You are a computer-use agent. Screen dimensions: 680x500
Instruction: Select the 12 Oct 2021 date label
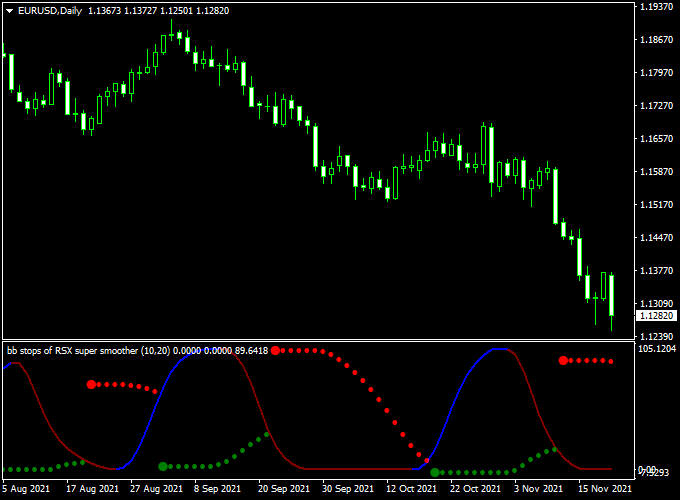[412, 489]
